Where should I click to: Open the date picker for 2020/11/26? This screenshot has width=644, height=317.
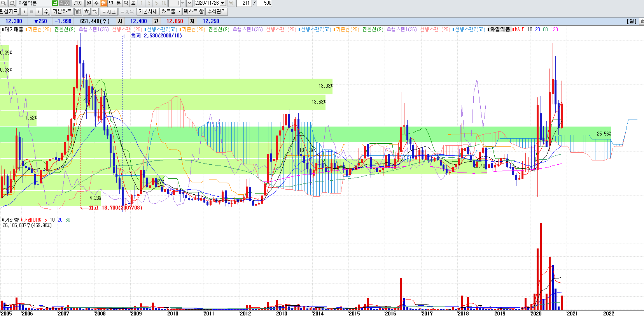tap(222, 3)
